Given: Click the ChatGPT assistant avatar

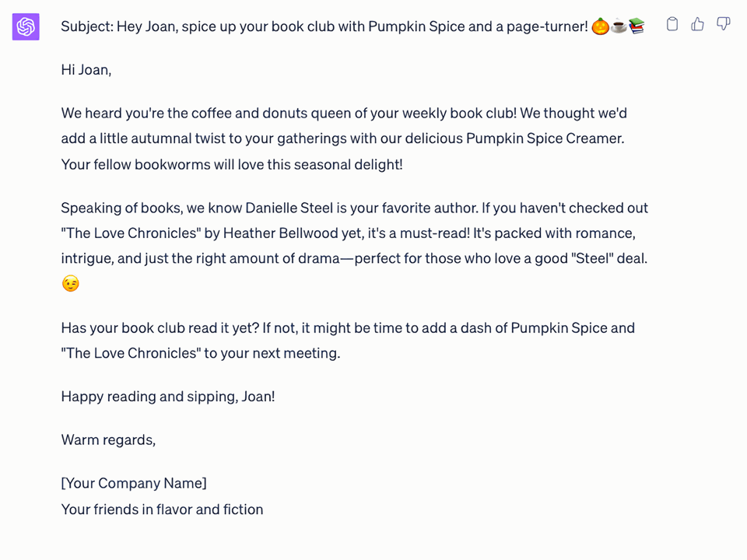Looking at the screenshot, I should [25, 26].
